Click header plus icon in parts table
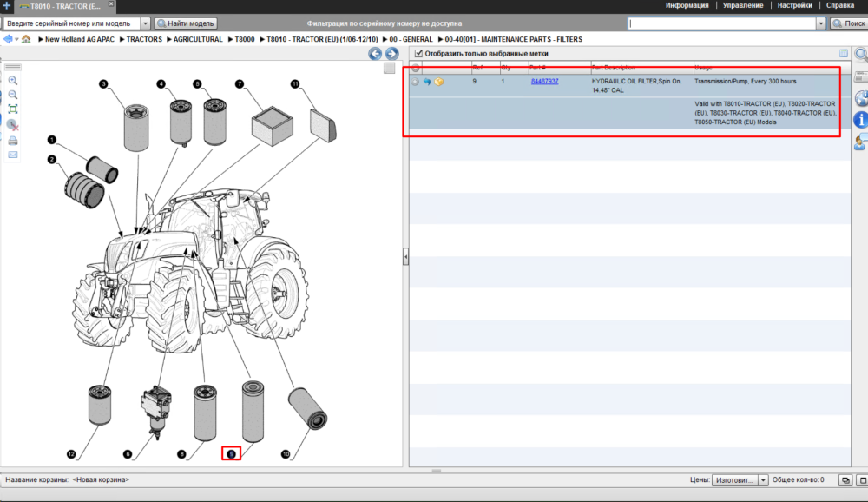This screenshot has width=868, height=502. pos(415,68)
